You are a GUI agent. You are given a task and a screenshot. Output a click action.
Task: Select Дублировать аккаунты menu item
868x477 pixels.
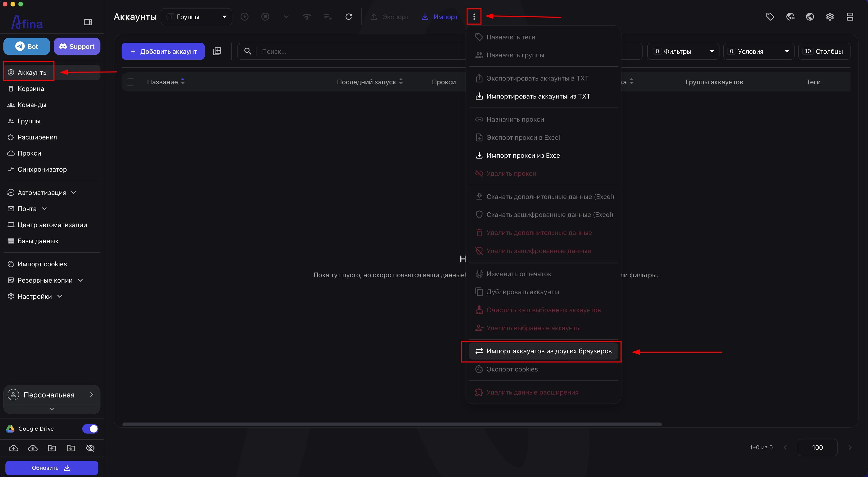(x=543, y=292)
